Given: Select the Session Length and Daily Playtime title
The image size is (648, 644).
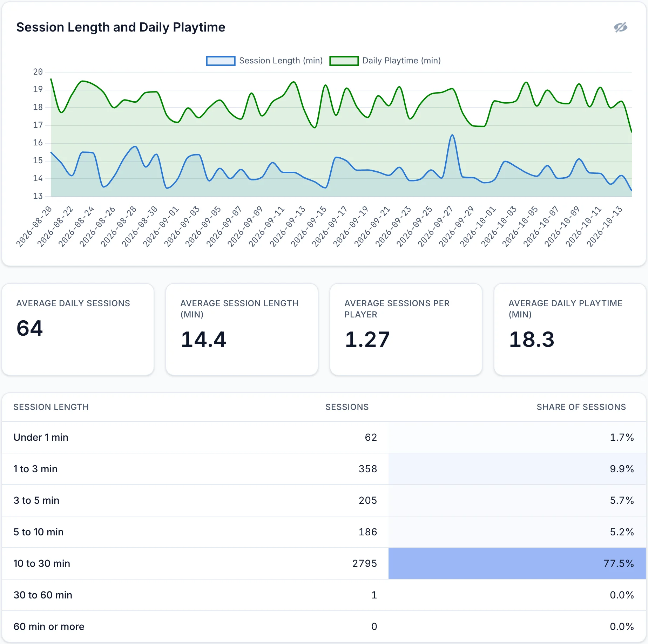Looking at the screenshot, I should [x=121, y=27].
